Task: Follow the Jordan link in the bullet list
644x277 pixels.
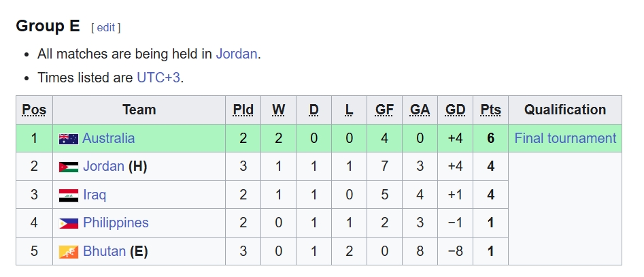Action: [236, 54]
